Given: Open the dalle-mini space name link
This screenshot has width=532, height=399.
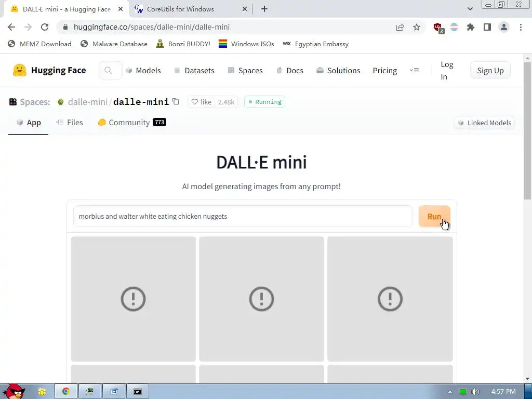Looking at the screenshot, I should (x=141, y=102).
